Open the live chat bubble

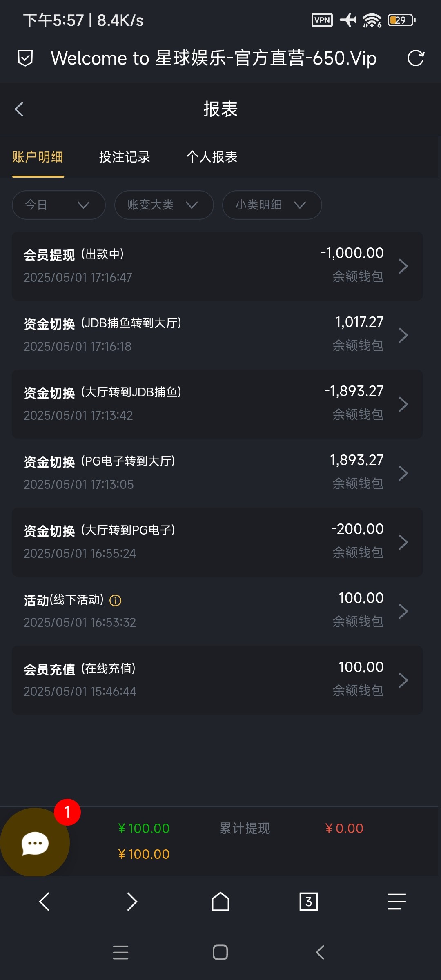(x=35, y=843)
